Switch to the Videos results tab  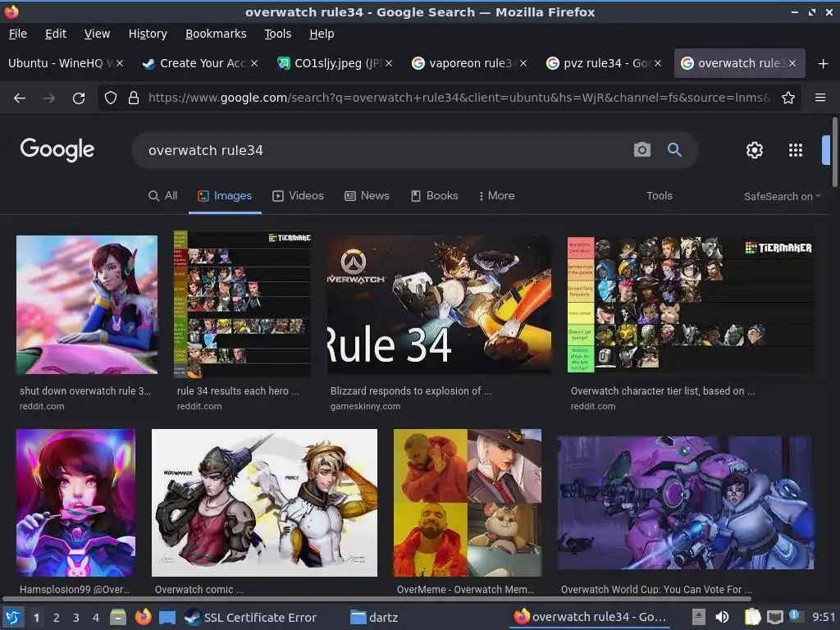coord(299,195)
